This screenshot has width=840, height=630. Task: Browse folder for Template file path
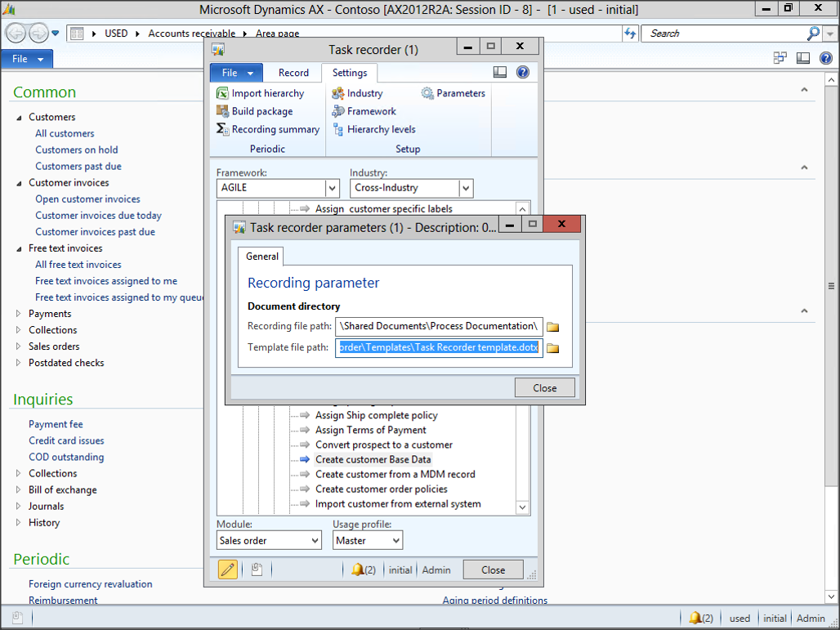point(553,348)
